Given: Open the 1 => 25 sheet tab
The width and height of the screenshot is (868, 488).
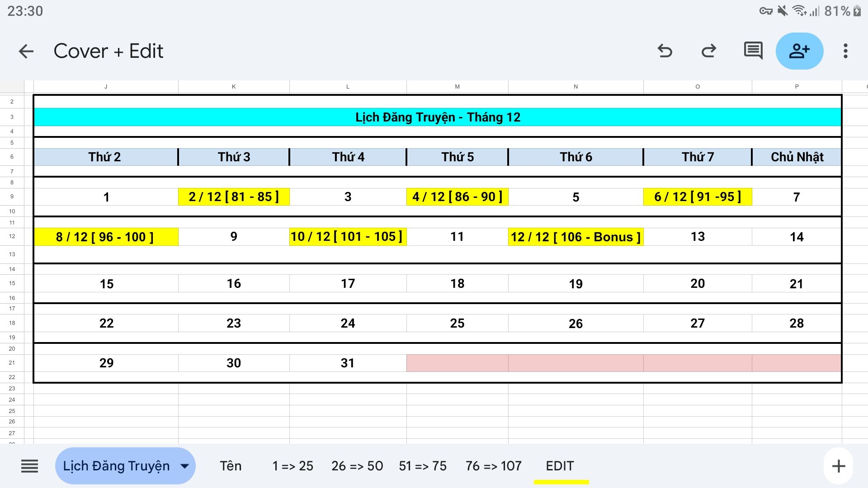Looking at the screenshot, I should pyautogui.click(x=292, y=466).
